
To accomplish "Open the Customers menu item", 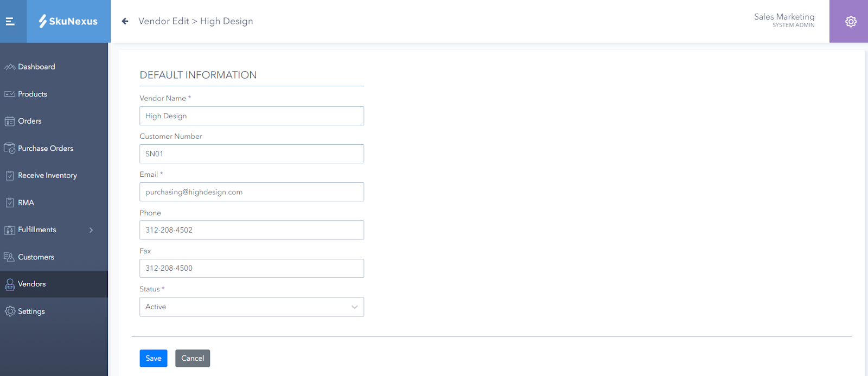I will (x=36, y=257).
